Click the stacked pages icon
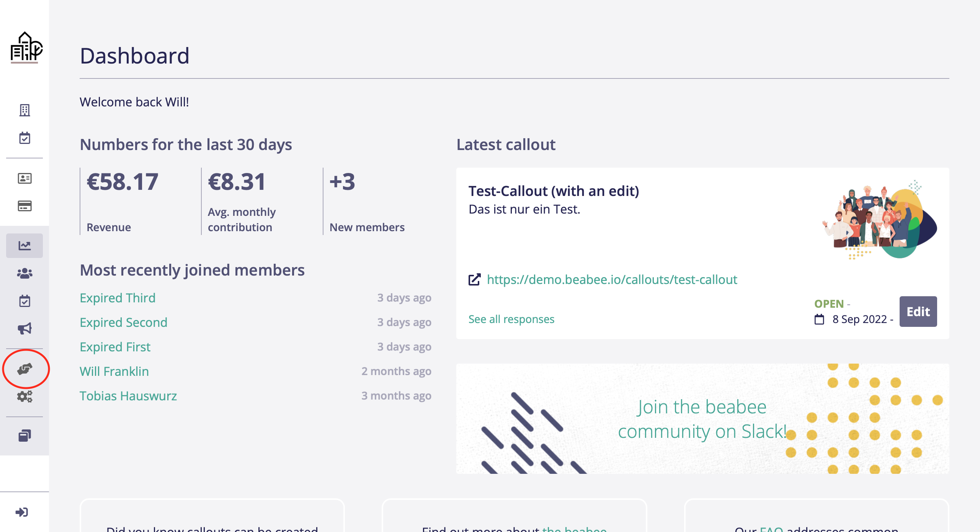Screen dimensions: 980x532 (x=24, y=436)
